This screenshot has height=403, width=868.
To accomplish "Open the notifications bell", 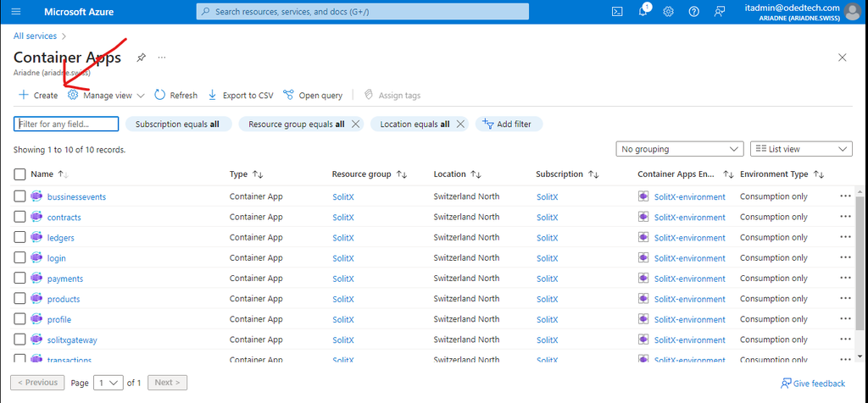I will 643,12.
